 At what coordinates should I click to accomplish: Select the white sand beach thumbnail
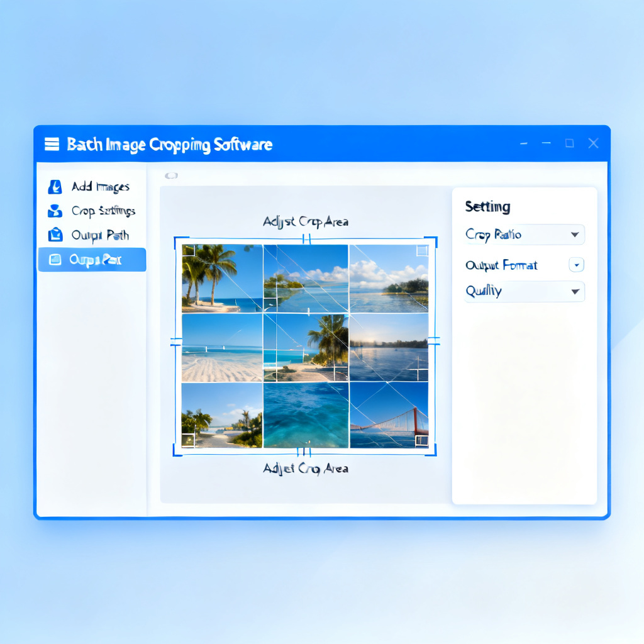[222, 348]
